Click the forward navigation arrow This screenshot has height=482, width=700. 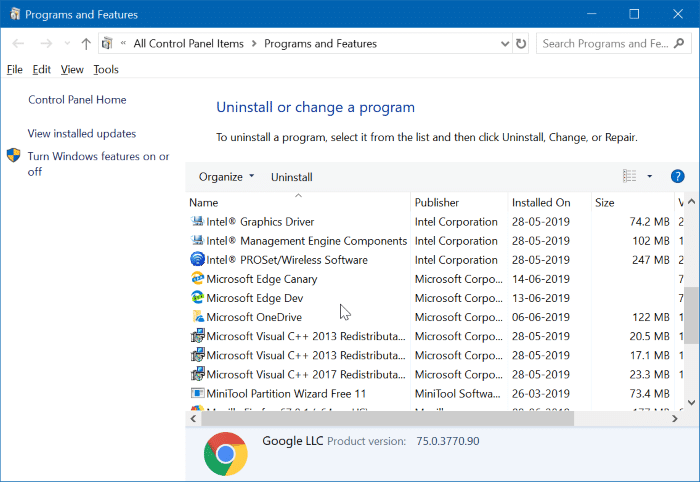tap(46, 44)
